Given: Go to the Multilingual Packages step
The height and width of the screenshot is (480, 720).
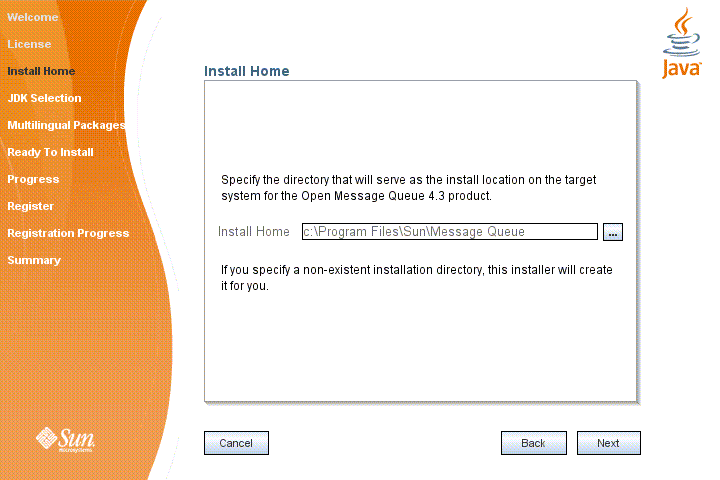Looking at the screenshot, I should 66,125.
